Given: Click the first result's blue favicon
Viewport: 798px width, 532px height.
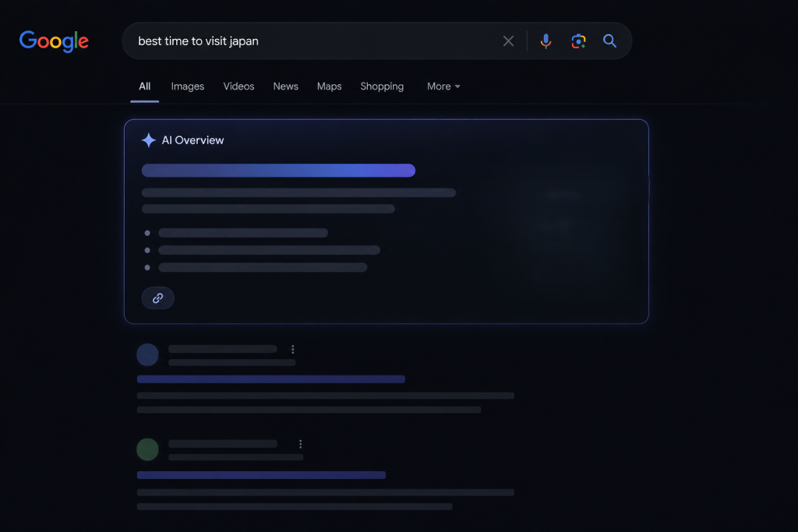Looking at the screenshot, I should click(147, 355).
